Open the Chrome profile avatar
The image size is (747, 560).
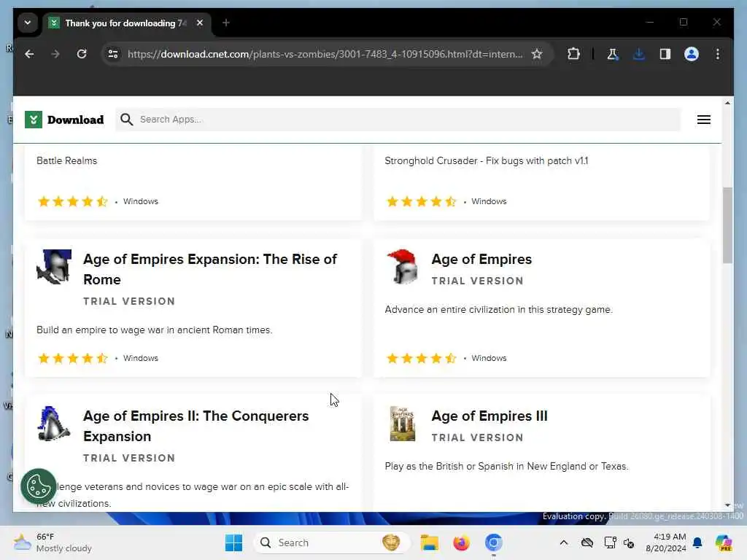[692, 54]
